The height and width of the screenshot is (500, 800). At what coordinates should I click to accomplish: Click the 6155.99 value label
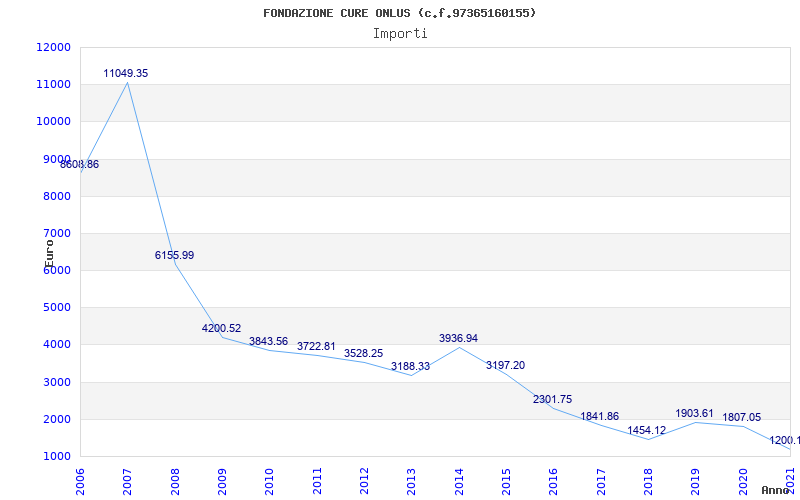pos(174,255)
